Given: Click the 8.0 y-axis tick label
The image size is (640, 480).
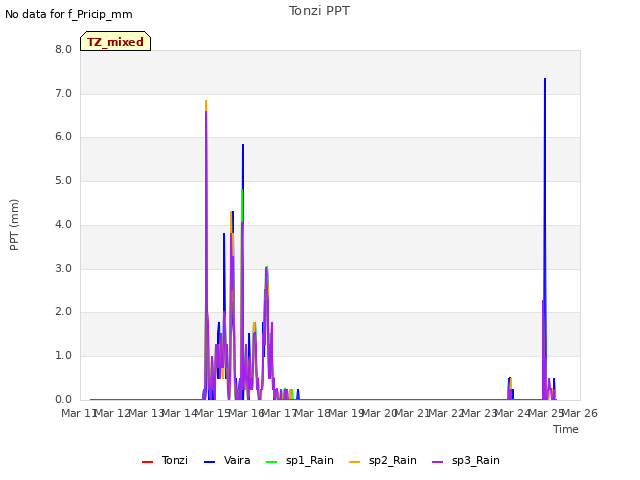Looking at the screenshot, I should [63, 49].
